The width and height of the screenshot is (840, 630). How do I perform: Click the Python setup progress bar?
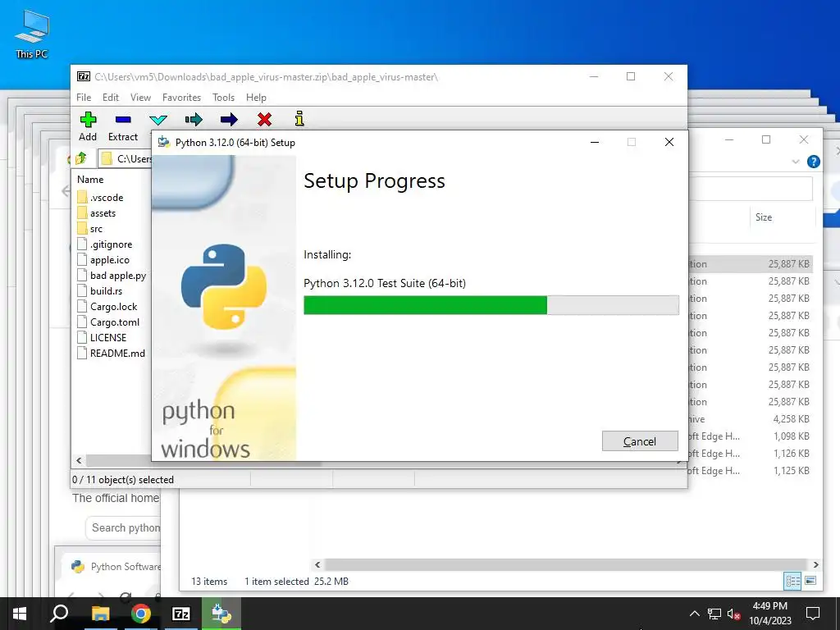(491, 305)
